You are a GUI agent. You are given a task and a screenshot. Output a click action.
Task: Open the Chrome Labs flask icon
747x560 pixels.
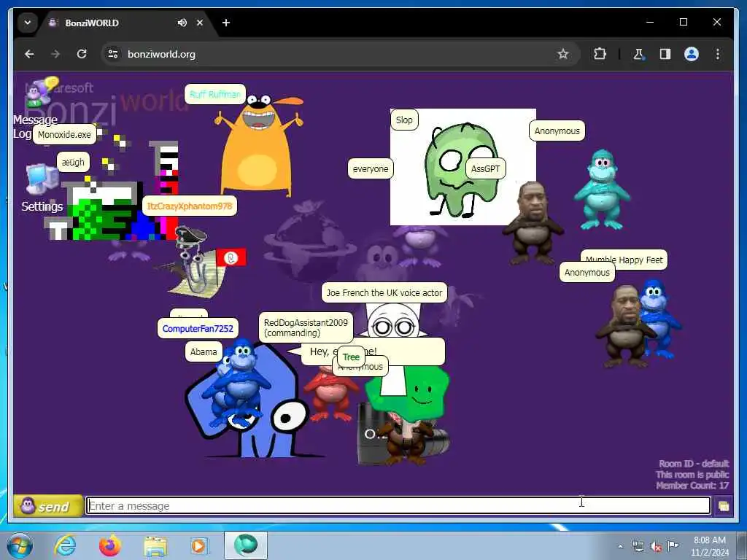click(638, 54)
